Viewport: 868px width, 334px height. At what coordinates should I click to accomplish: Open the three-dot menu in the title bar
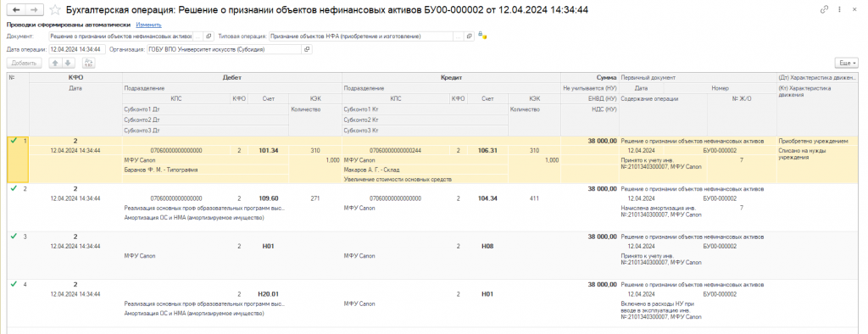(840, 9)
